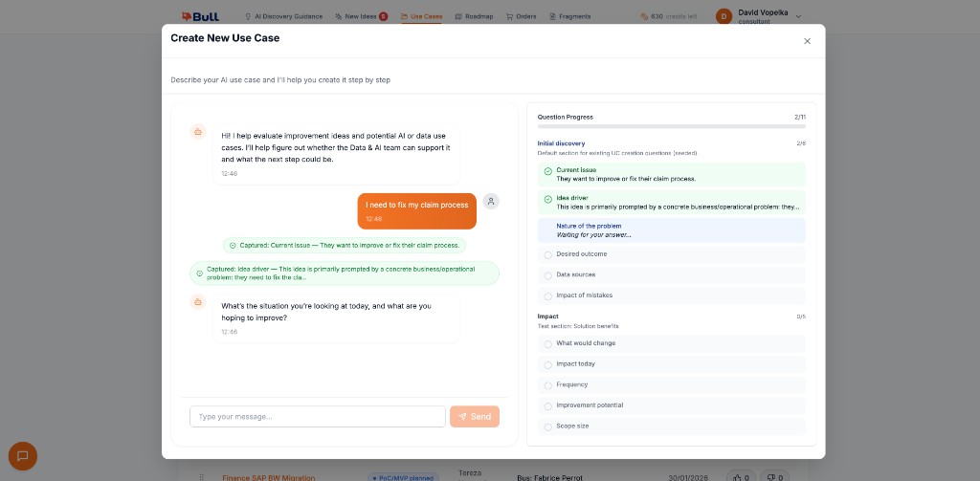The width and height of the screenshot is (980, 481).
Task: Click bot avatar beside greeting message
Action: point(198,131)
